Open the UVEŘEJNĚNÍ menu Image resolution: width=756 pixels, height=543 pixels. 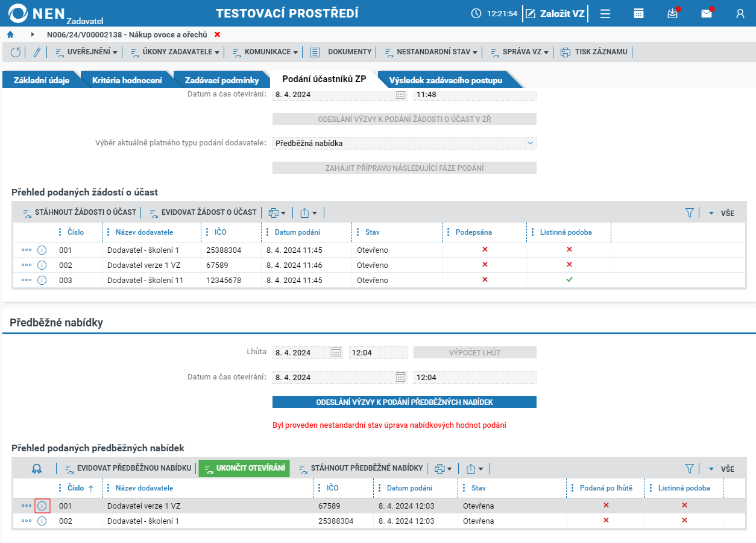pyautogui.click(x=87, y=52)
